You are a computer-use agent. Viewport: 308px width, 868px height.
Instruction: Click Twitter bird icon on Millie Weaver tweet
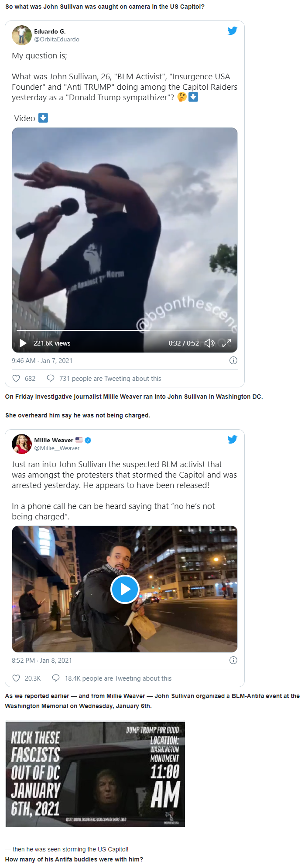pos(232,439)
